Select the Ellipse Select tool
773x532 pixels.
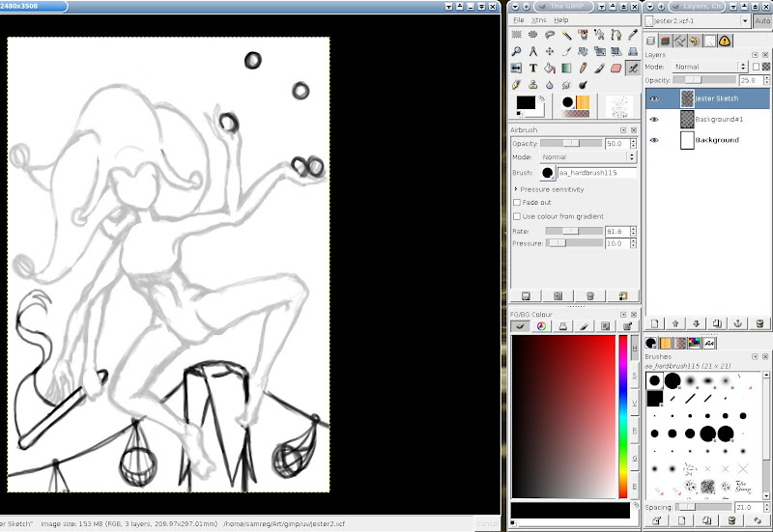pyautogui.click(x=533, y=35)
